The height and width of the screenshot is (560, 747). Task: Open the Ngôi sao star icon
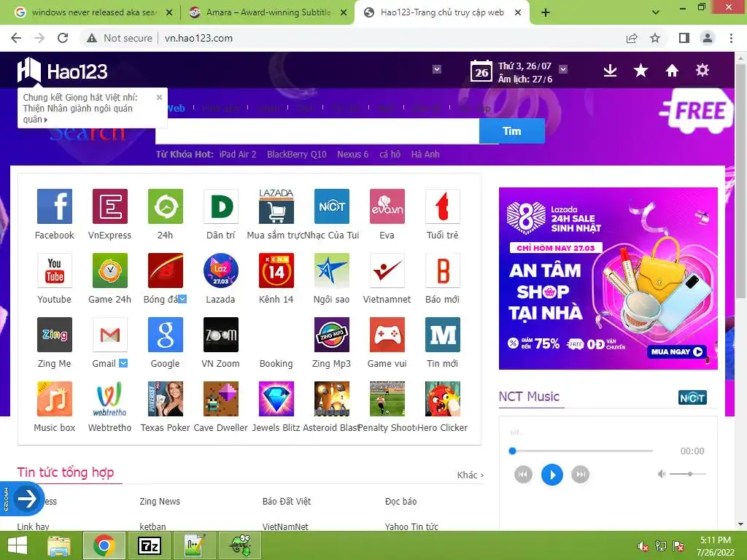coord(332,271)
